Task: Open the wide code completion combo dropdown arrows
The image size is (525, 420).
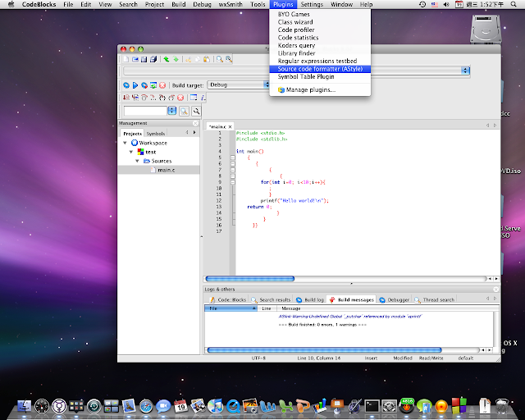Action: click(x=465, y=71)
